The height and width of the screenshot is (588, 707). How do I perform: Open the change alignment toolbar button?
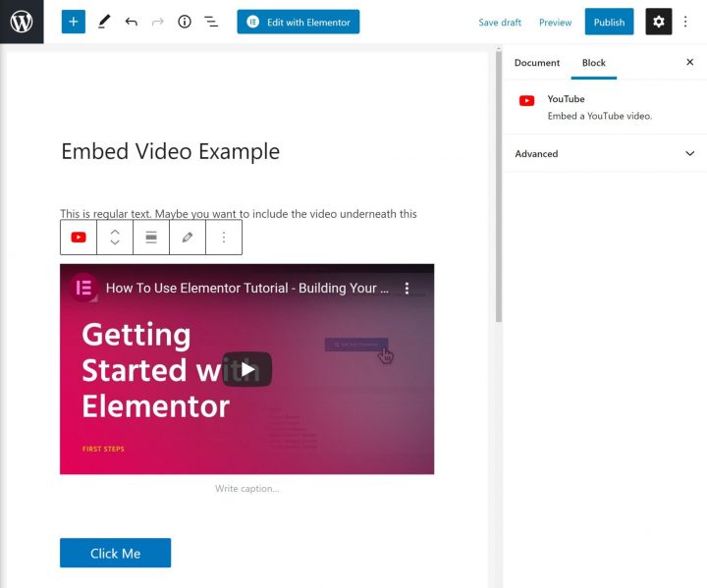pyautogui.click(x=151, y=238)
